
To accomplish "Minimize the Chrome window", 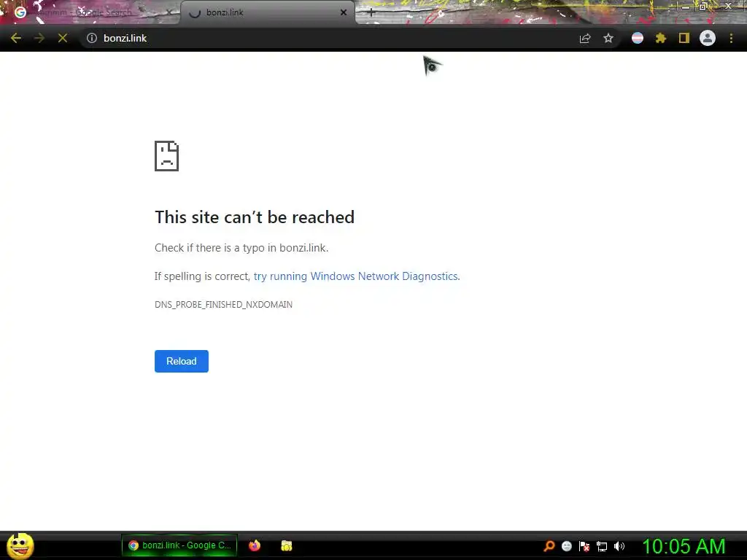I will pos(686,6).
